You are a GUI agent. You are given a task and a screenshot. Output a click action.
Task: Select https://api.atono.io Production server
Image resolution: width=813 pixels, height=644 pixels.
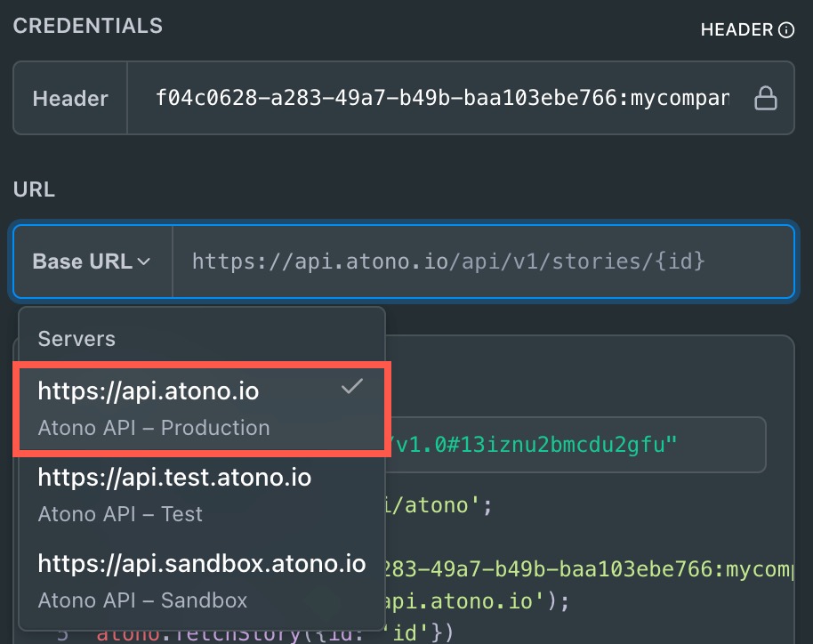click(202, 408)
